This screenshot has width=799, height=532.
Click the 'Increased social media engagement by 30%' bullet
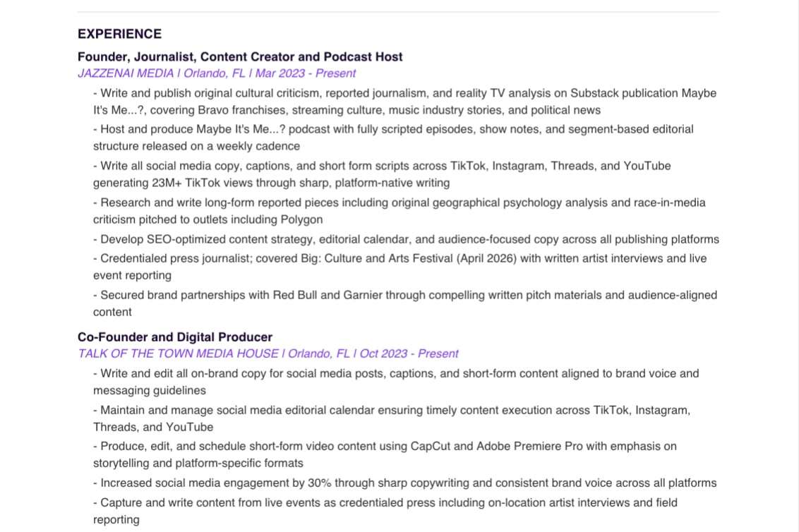(404, 483)
